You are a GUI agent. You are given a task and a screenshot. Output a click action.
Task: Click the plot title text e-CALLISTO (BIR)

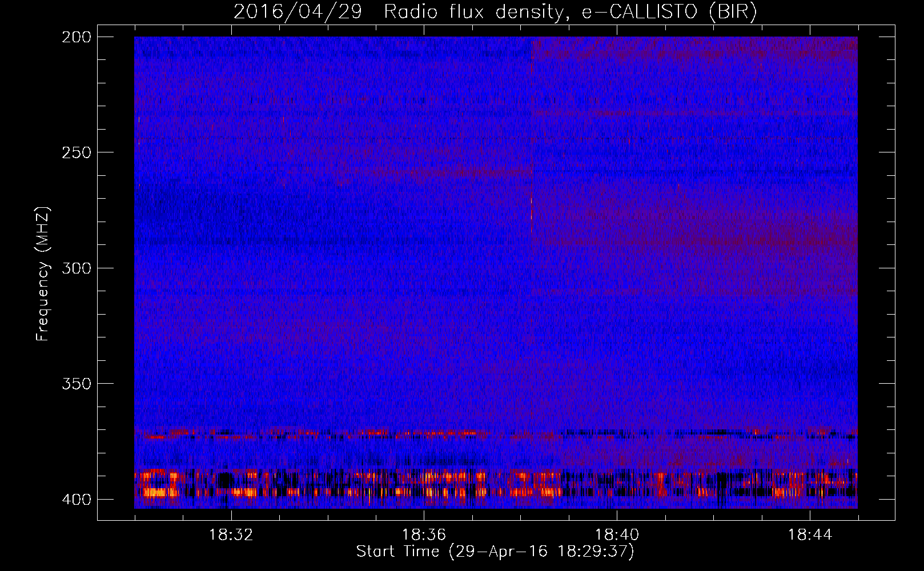point(669,12)
